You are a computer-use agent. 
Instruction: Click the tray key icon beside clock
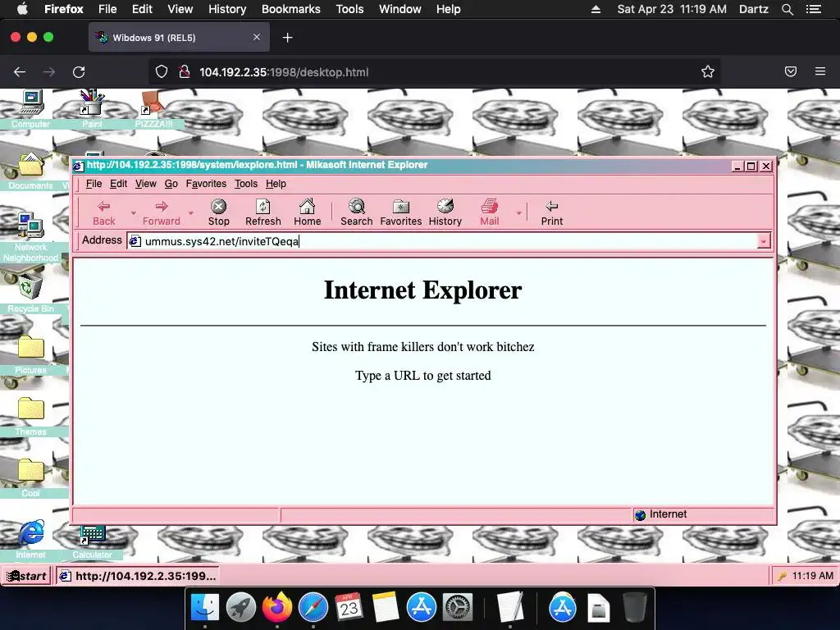pos(782,576)
